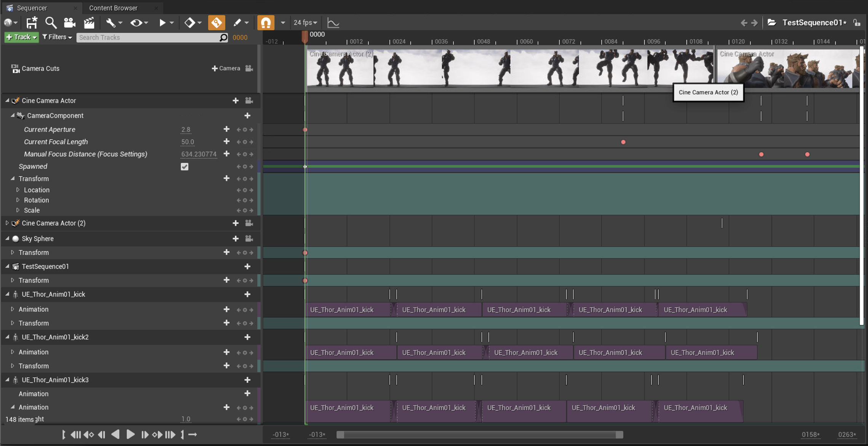Screen dimensions: 868x446
Task: Click the Cine Camera Actor (2) camera cut thumbnail
Action: [510, 69]
